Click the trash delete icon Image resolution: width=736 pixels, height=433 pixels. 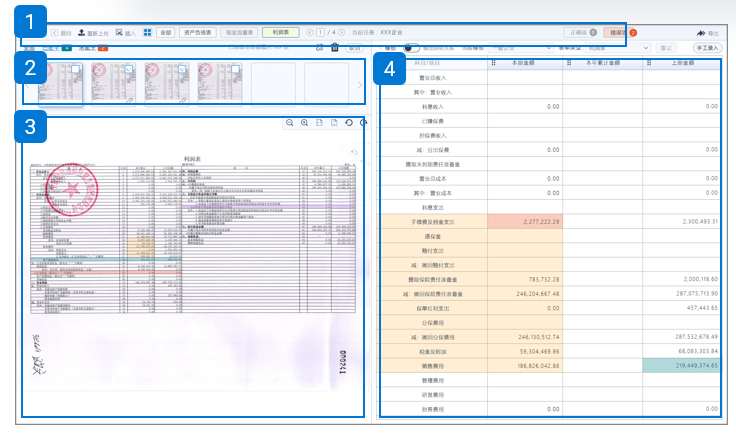(333, 48)
